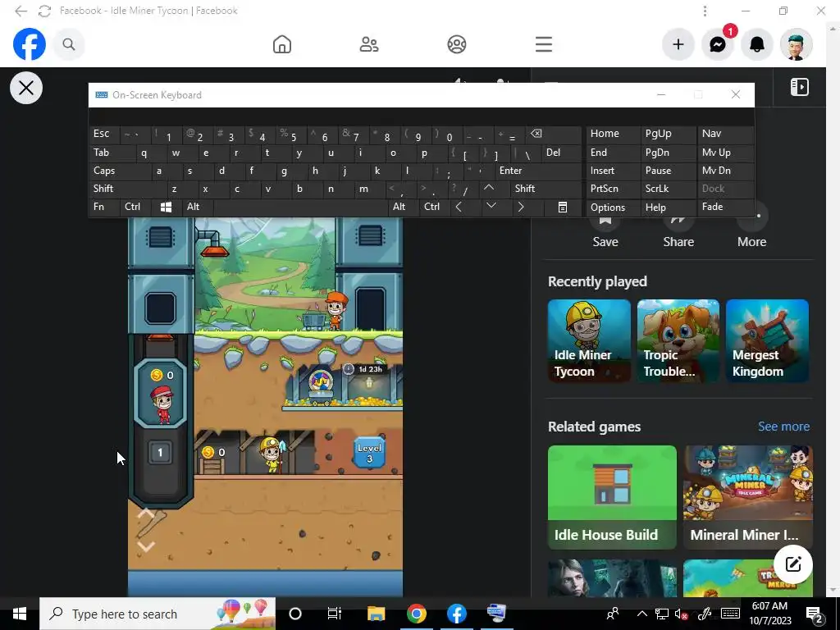Click the up chevron below the elevator
The width and height of the screenshot is (840, 630).
tap(146, 514)
